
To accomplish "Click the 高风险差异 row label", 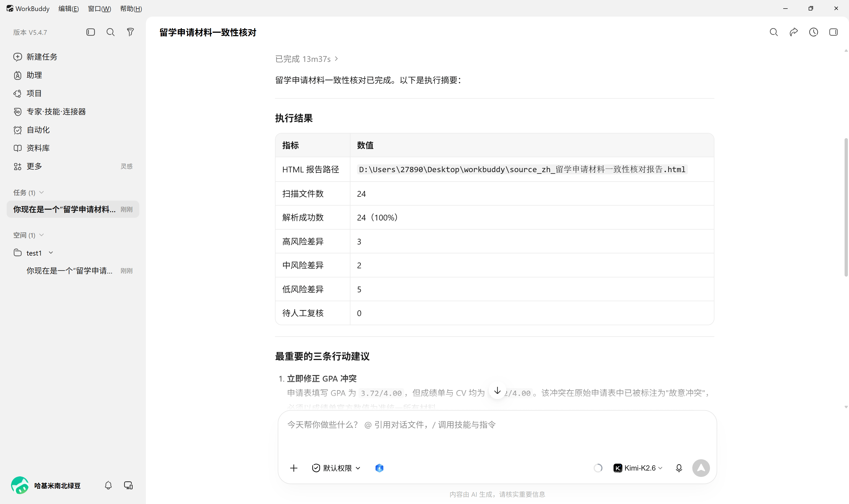I will 303,242.
